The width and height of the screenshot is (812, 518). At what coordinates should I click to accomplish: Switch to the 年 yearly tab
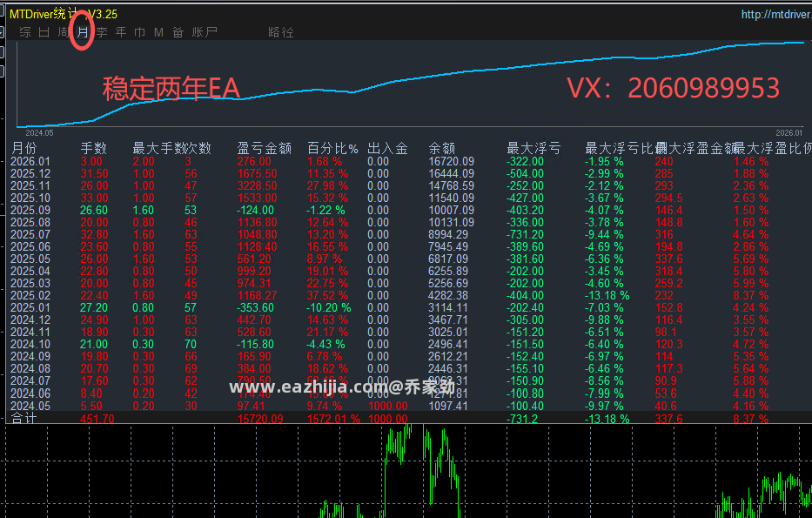click(x=121, y=32)
